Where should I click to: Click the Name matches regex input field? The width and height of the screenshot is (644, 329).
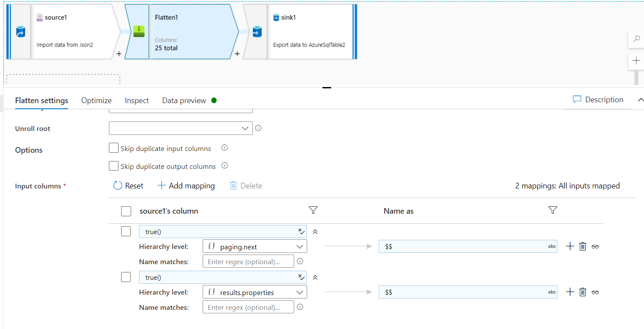pos(248,261)
